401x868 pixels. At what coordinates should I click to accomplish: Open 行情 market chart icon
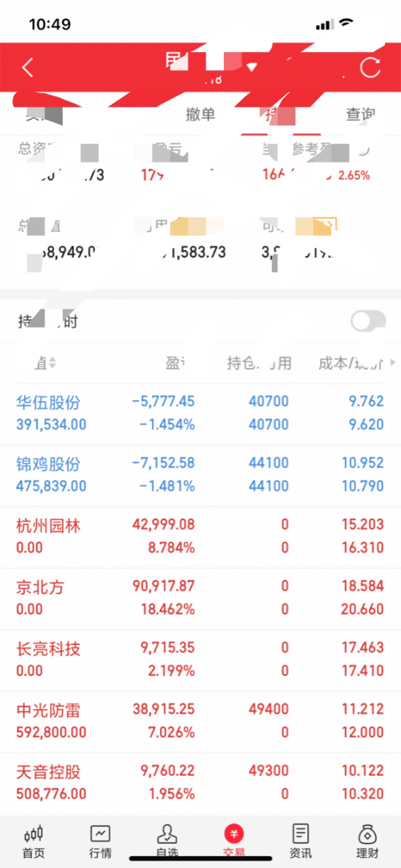tap(100, 842)
